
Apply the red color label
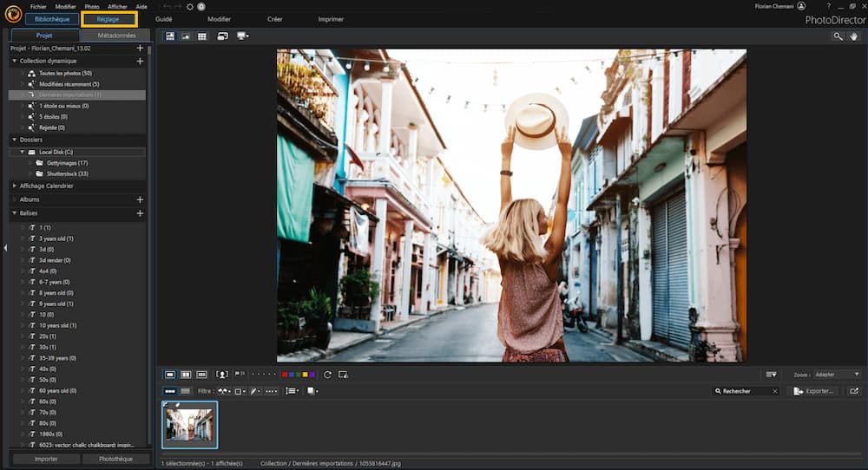[x=285, y=375]
